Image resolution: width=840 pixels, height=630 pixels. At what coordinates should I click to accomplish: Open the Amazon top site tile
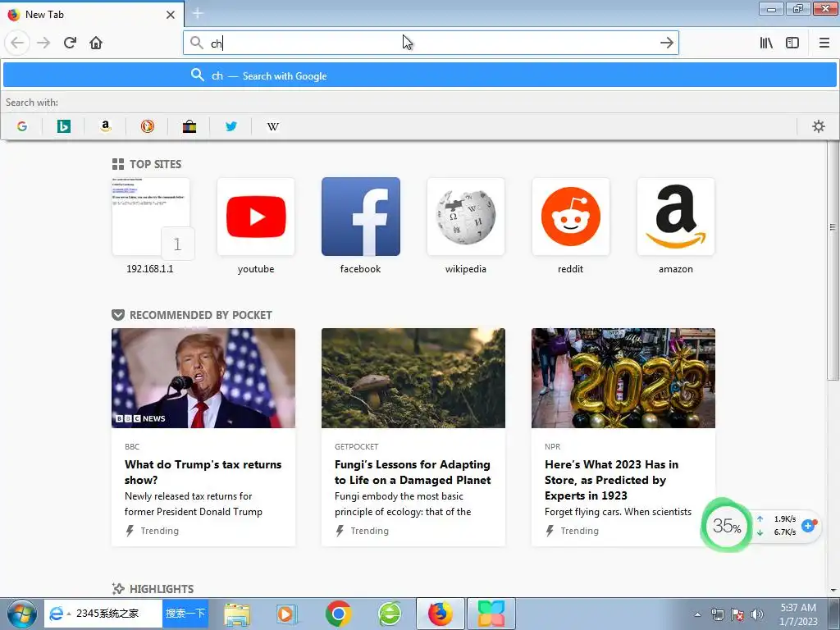click(x=676, y=217)
